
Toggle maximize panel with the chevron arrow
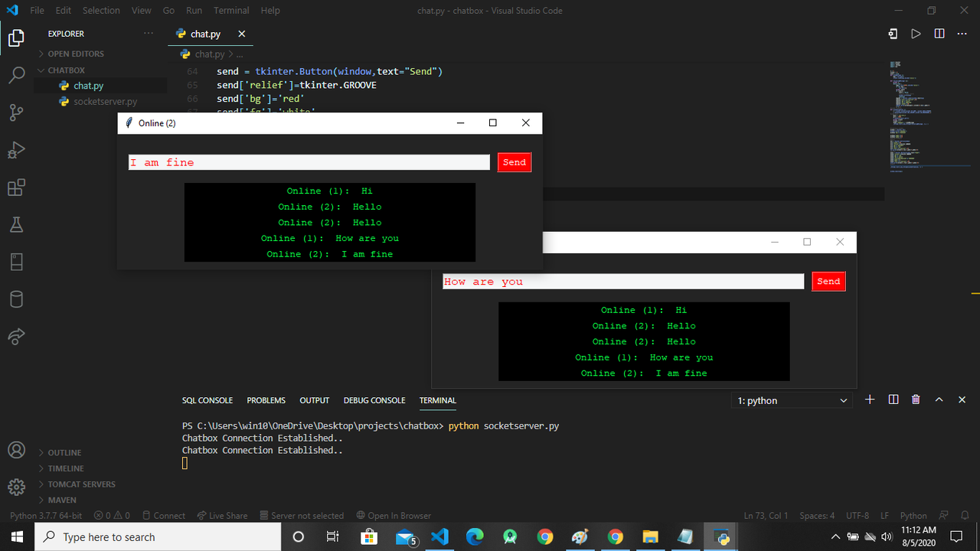[939, 399]
